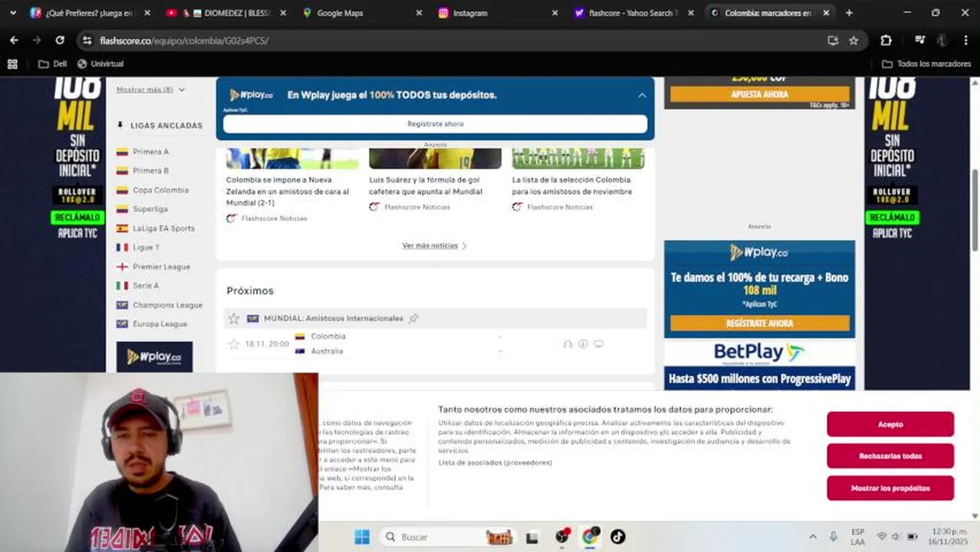Open Lista de asociados (proveedores) link

495,462
